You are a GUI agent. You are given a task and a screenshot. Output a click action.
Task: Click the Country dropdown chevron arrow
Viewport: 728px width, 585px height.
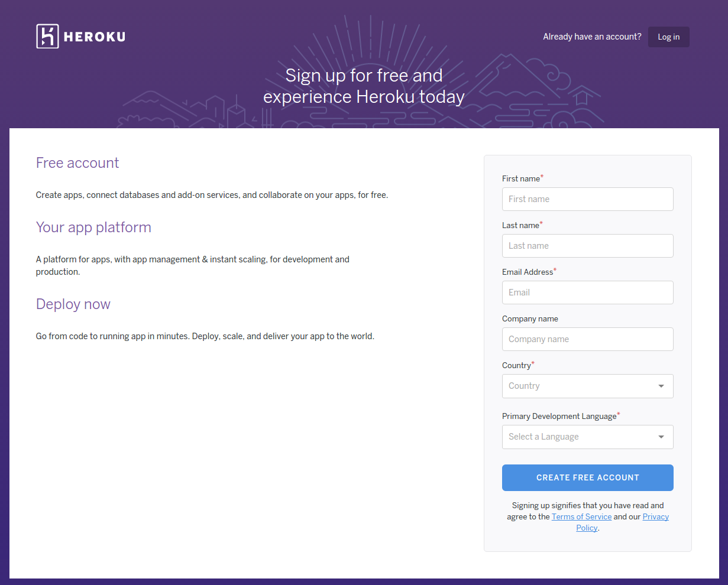click(661, 386)
